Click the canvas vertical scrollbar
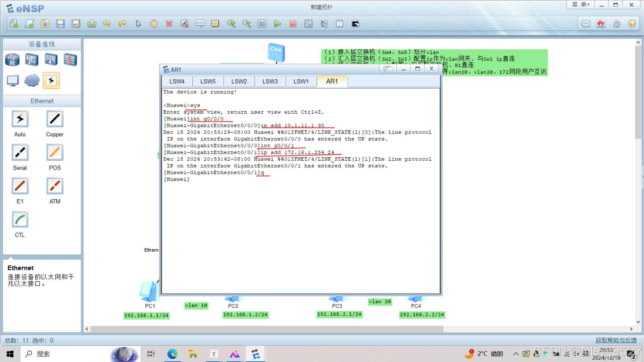 pos(638,92)
